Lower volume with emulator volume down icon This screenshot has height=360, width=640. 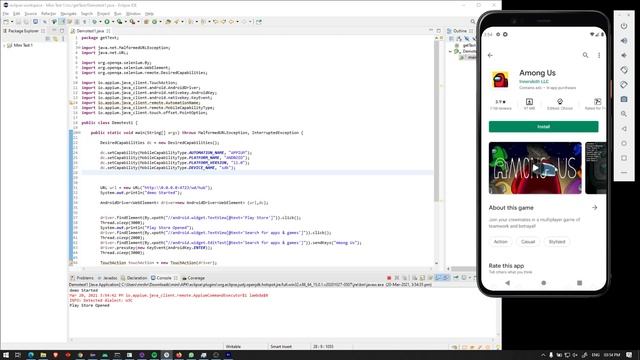click(x=624, y=55)
